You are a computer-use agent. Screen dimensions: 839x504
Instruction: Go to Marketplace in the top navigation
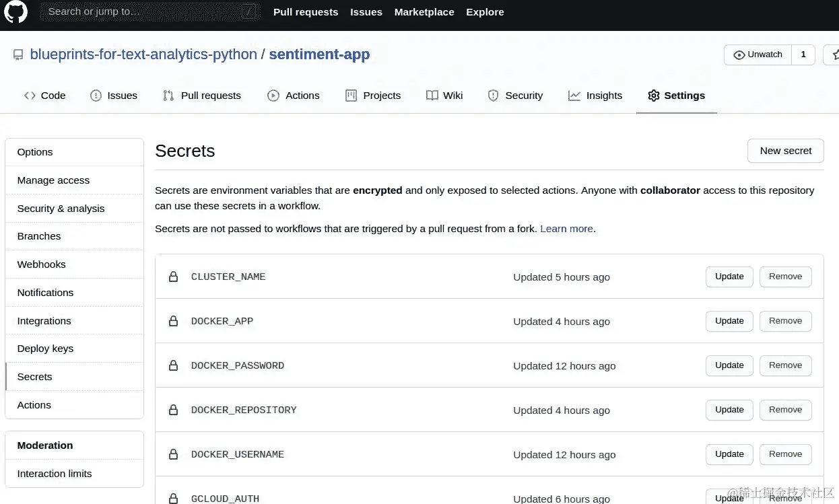[424, 12]
